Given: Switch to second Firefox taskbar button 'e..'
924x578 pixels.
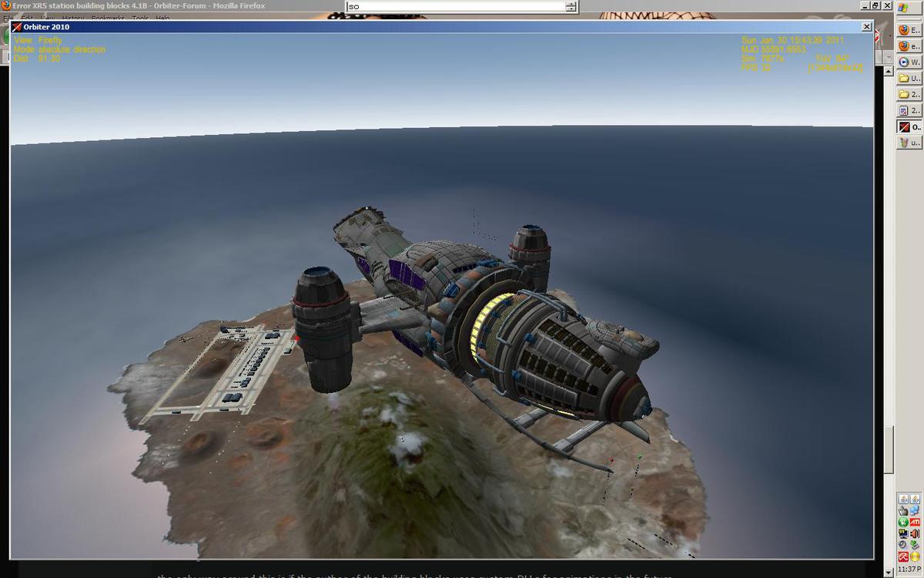Looking at the screenshot, I should (909, 46).
